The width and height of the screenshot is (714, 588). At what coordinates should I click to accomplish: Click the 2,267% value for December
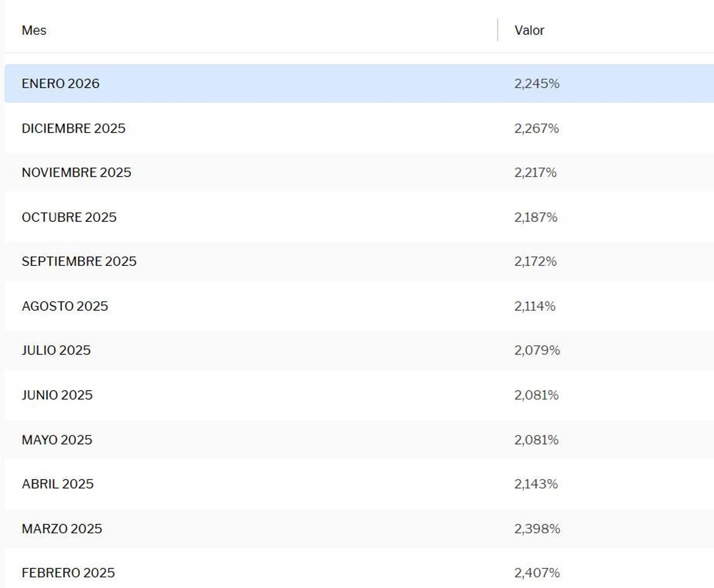tap(537, 128)
